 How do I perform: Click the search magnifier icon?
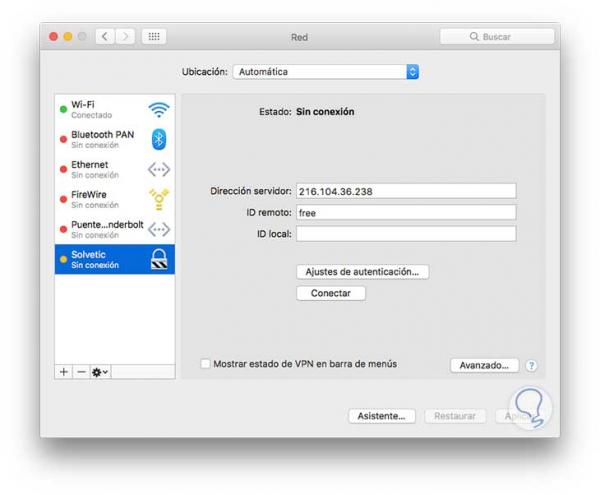(x=474, y=37)
